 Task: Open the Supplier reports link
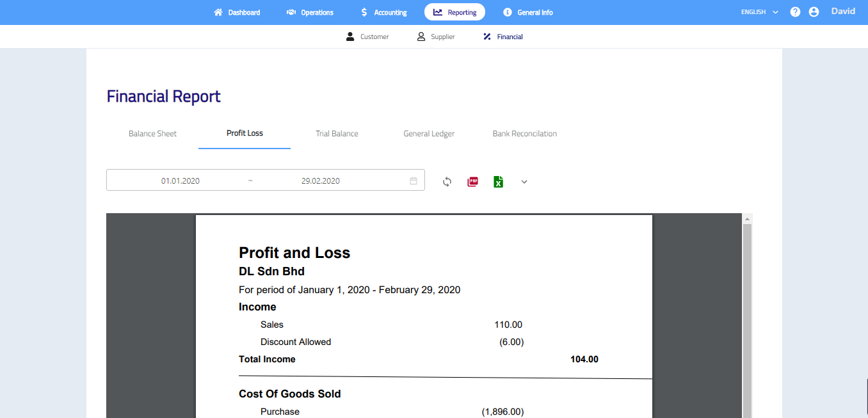tap(436, 37)
